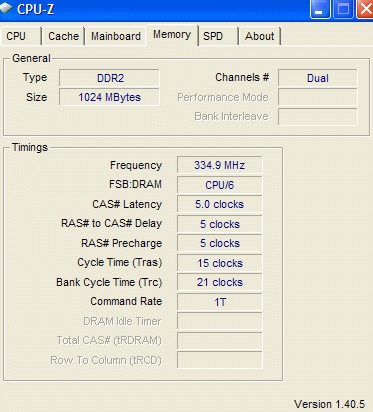Screen dimensions: 373x412
Task: Open the About tab
Action: (260, 36)
